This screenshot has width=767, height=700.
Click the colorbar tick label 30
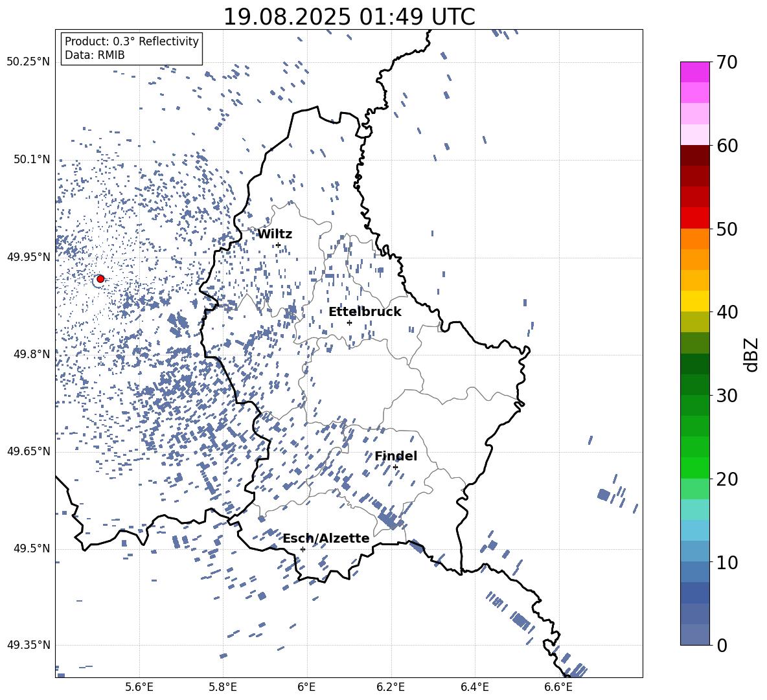[x=727, y=396]
